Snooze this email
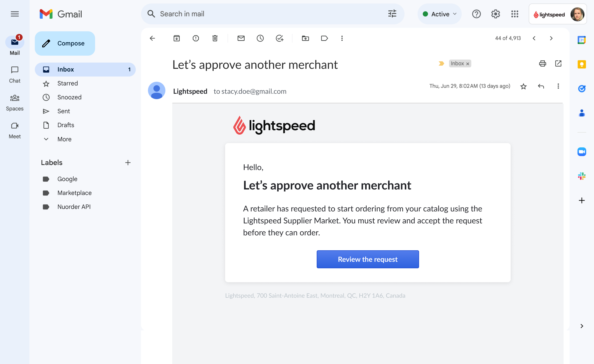Screen dimensions: 594x364 click(x=260, y=38)
